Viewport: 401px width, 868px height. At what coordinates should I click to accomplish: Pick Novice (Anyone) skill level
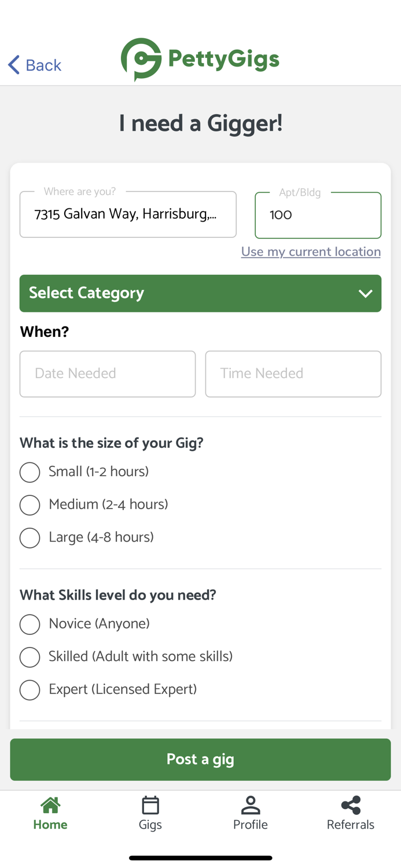[x=30, y=624]
